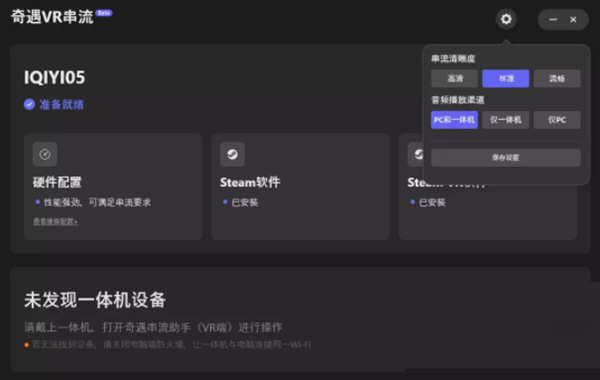
Task: Click the 音频播放渠道 section label
Action: (x=458, y=100)
